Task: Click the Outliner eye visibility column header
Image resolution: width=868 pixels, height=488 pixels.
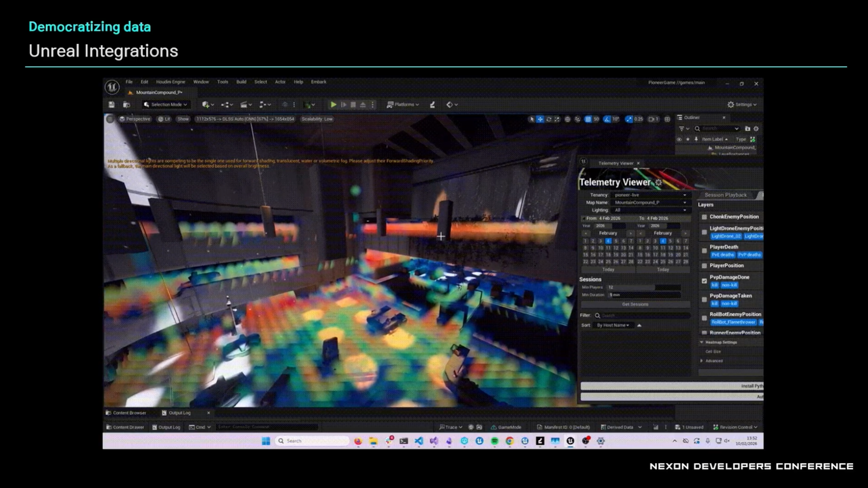Action: [679, 139]
